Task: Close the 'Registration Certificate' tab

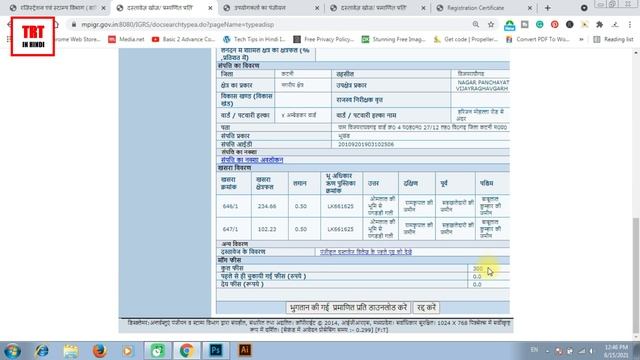Action: (x=530, y=8)
